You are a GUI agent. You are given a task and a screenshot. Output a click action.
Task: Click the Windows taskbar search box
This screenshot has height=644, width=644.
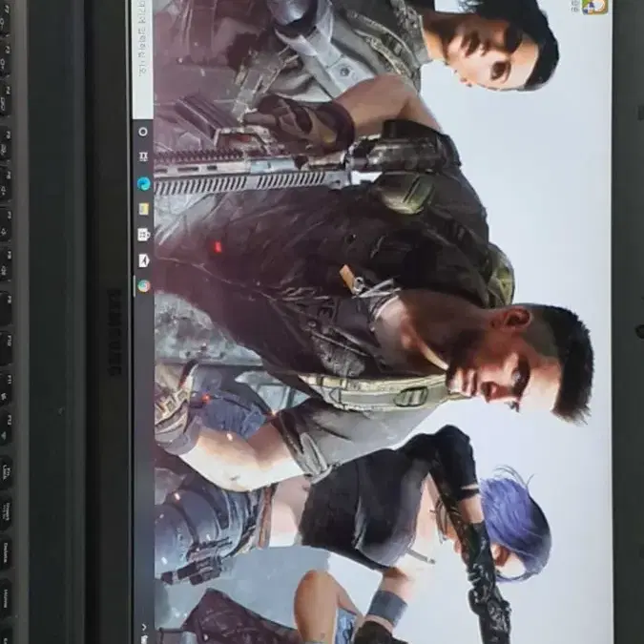coord(142,57)
